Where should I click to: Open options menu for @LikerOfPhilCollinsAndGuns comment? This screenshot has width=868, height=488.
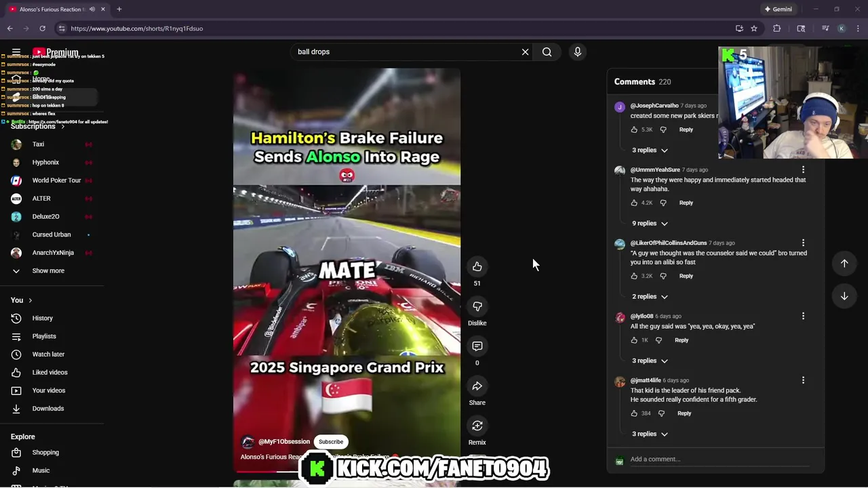(x=803, y=243)
